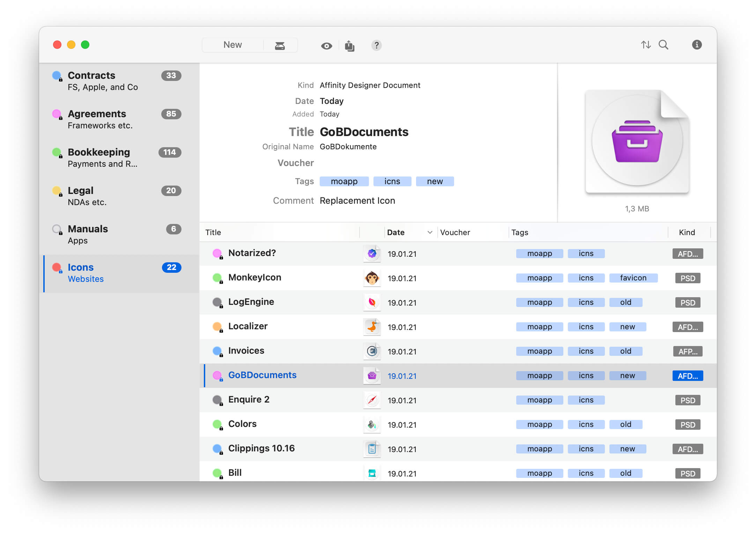This screenshot has height=533, width=756.
Task: Click the Title column header
Action: 213,232
